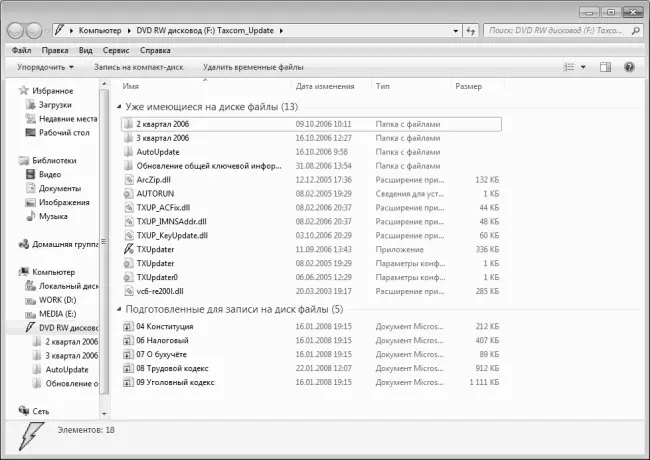Open the Сервис menu

click(116, 50)
